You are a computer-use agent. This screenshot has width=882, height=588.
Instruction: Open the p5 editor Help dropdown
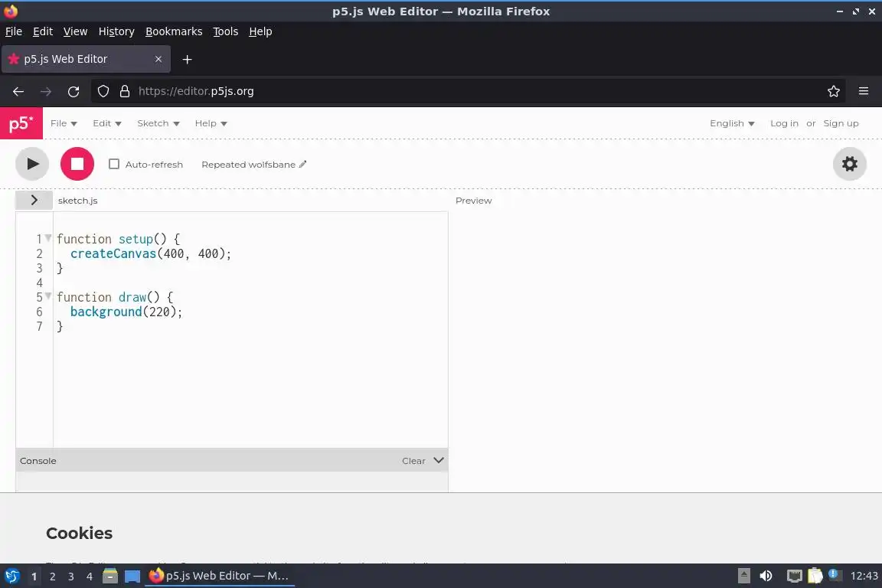tap(211, 123)
